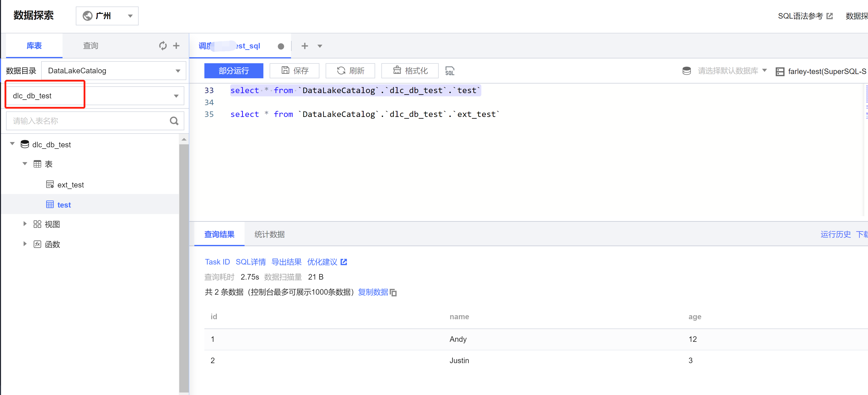
Task: Open the 广州 region dropdown
Action: point(107,16)
